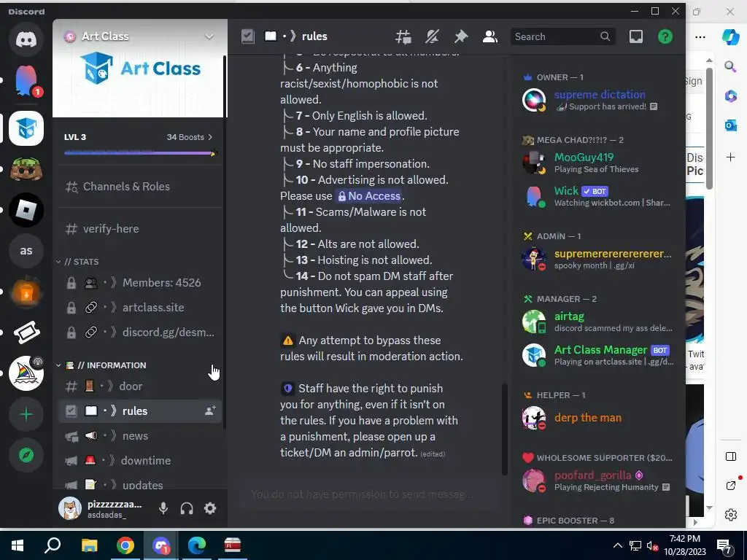Image resolution: width=747 pixels, height=560 pixels.
Task: Open Edge window three-dots settings menu
Action: point(700,36)
